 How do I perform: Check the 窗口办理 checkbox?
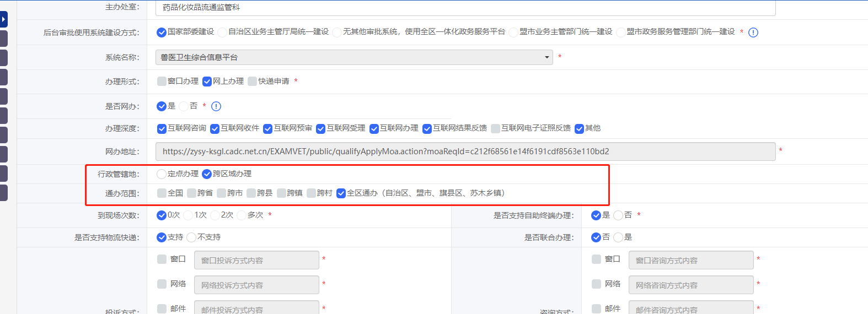162,82
